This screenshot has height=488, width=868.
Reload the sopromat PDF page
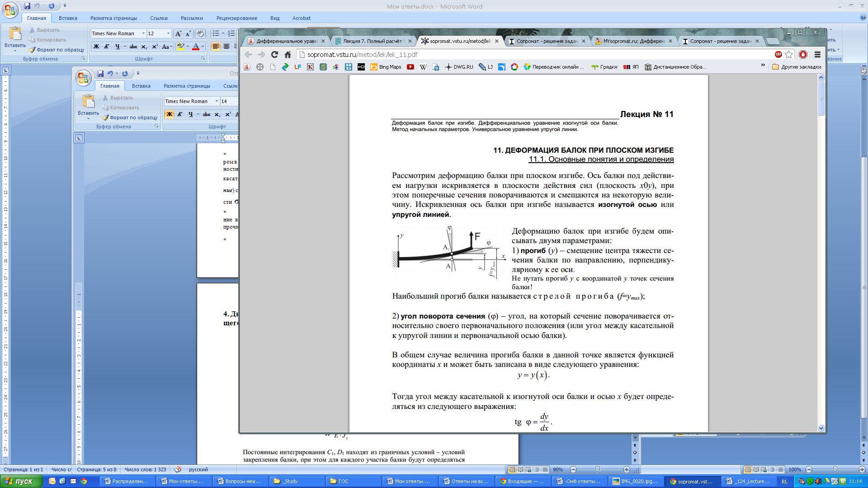click(x=274, y=54)
